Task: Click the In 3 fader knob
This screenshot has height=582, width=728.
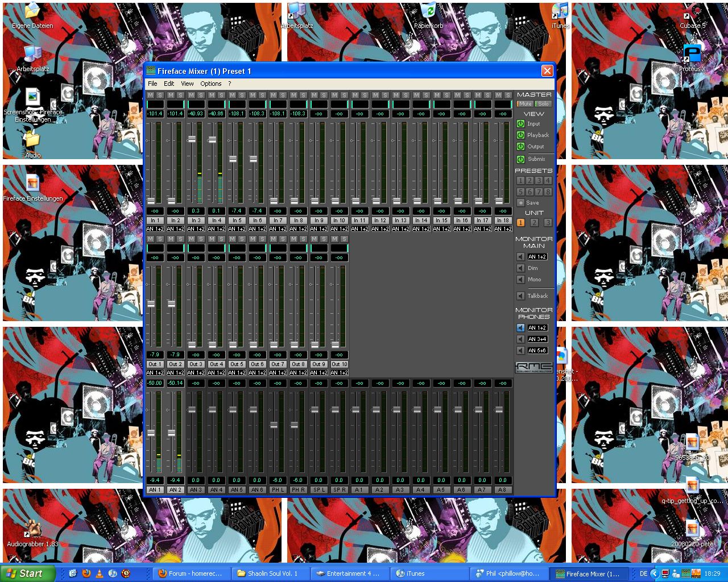Action: point(192,139)
